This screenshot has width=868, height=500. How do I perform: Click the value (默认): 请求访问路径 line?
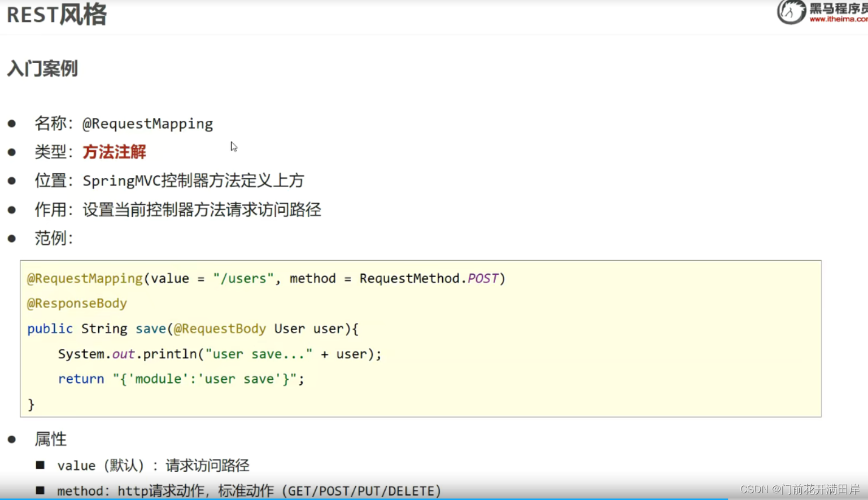coord(153,466)
